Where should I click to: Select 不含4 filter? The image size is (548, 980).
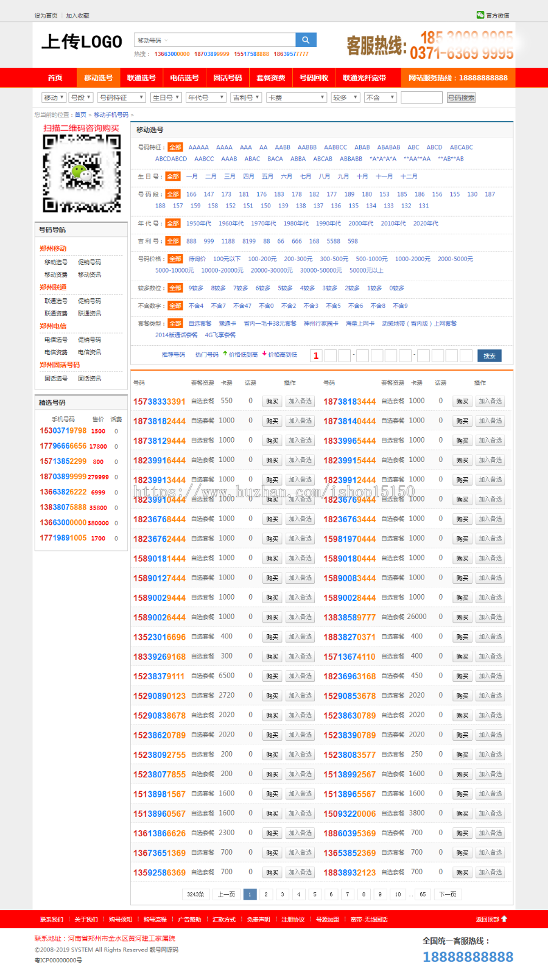(196, 306)
